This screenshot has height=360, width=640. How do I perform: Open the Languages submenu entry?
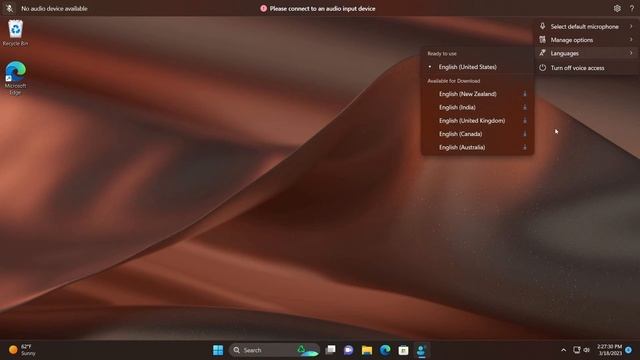587,53
